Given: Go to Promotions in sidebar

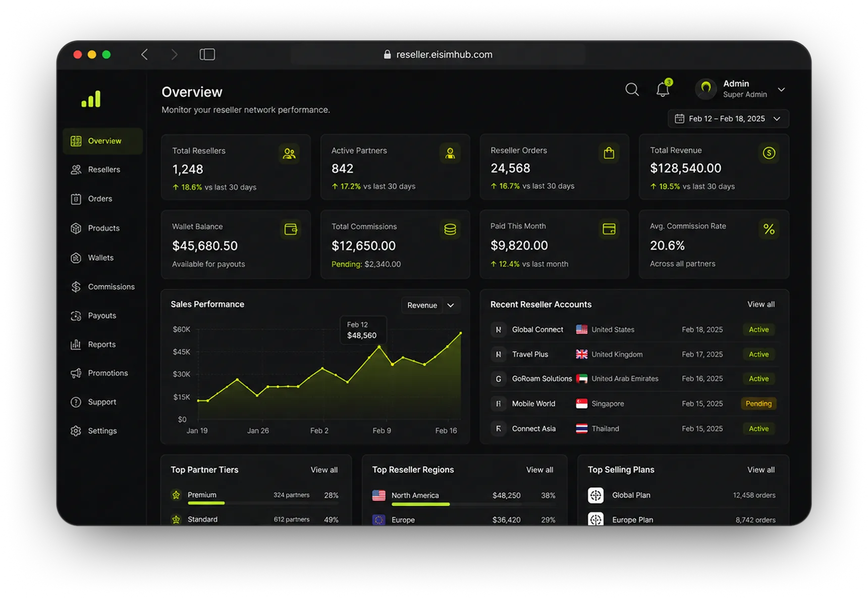Looking at the screenshot, I should (103, 373).
